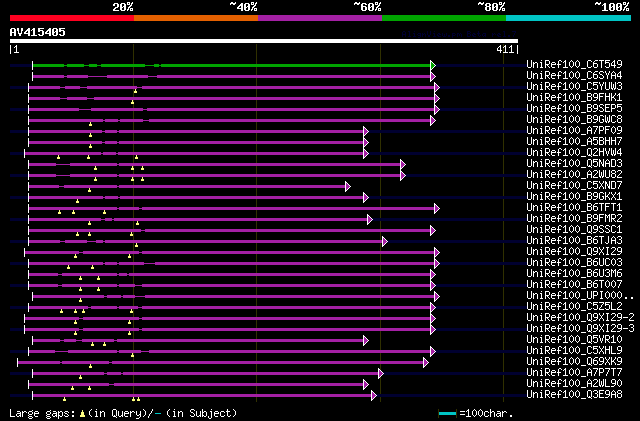
Task: Click the green ~80% legend segment
Action: [444, 18]
